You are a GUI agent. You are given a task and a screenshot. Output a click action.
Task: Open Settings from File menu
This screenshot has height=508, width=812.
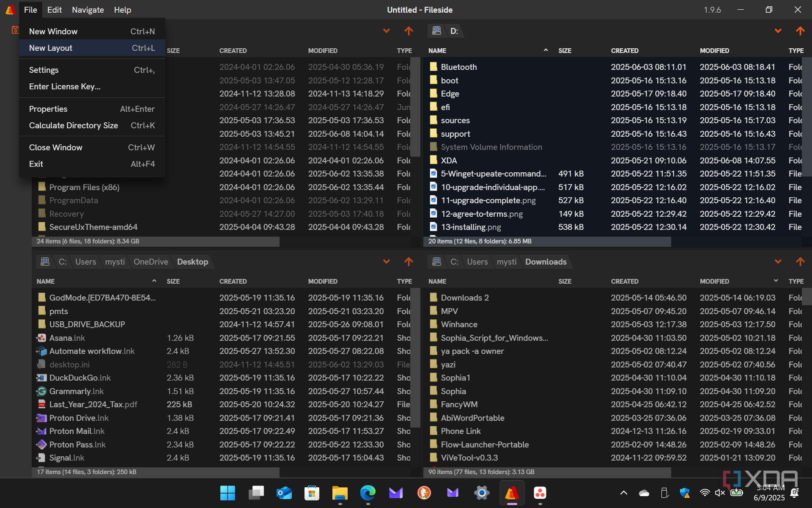click(x=92, y=70)
